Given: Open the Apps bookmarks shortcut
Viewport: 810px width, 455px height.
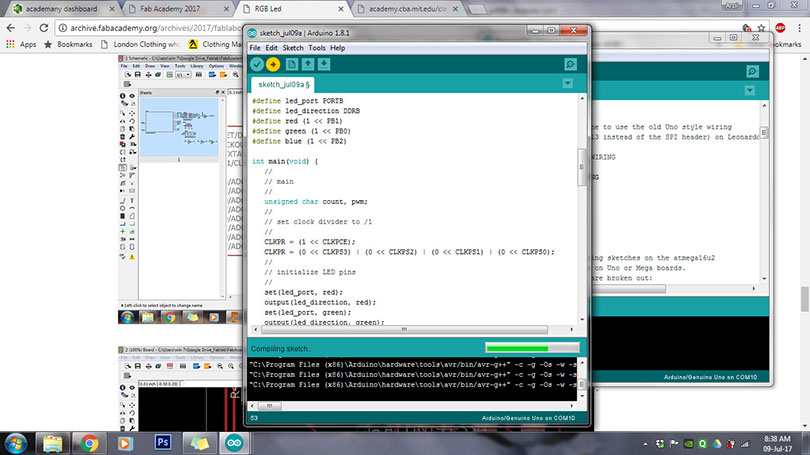Looking at the screenshot, I should coord(21,44).
